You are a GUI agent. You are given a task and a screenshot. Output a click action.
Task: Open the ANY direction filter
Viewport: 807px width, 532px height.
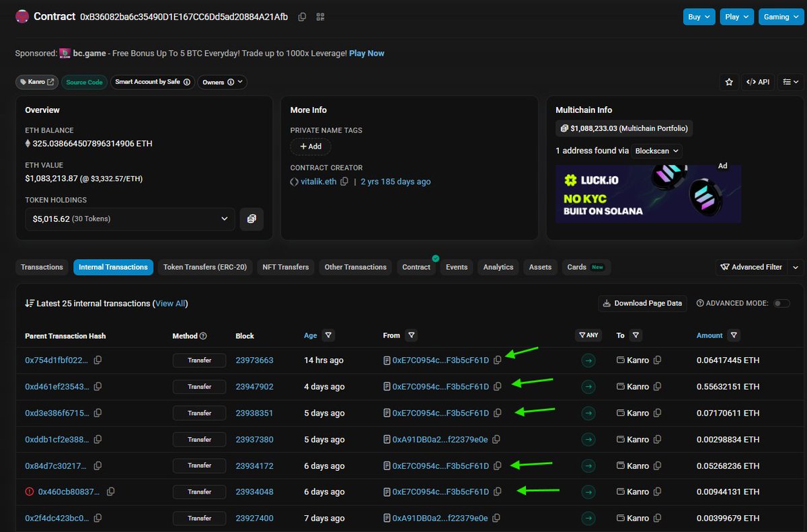click(x=588, y=335)
